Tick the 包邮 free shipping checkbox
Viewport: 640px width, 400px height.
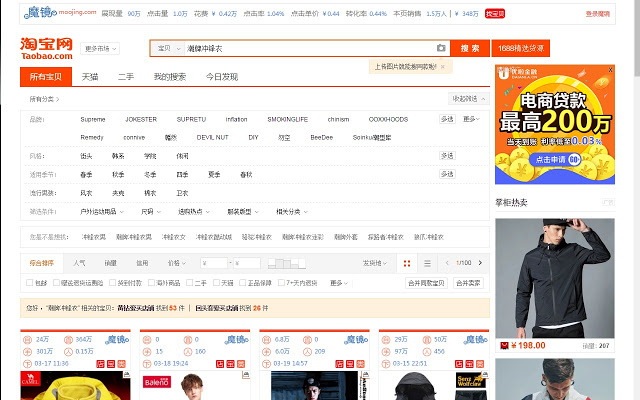(x=29, y=282)
